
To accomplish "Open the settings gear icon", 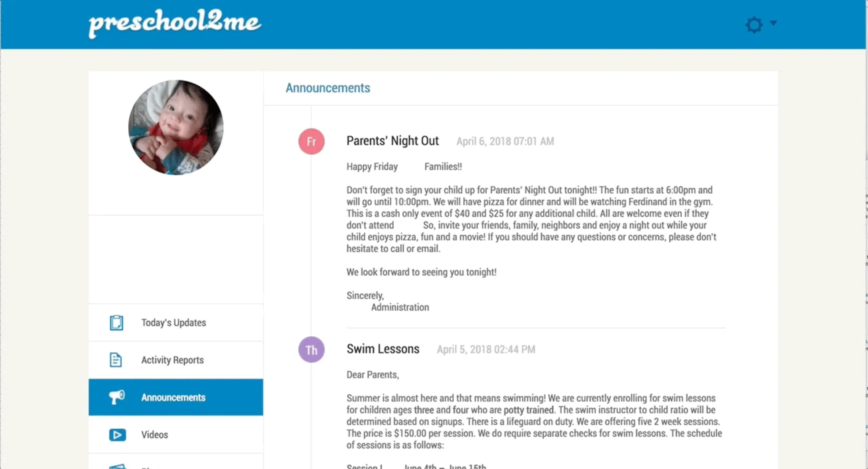I will 754,25.
